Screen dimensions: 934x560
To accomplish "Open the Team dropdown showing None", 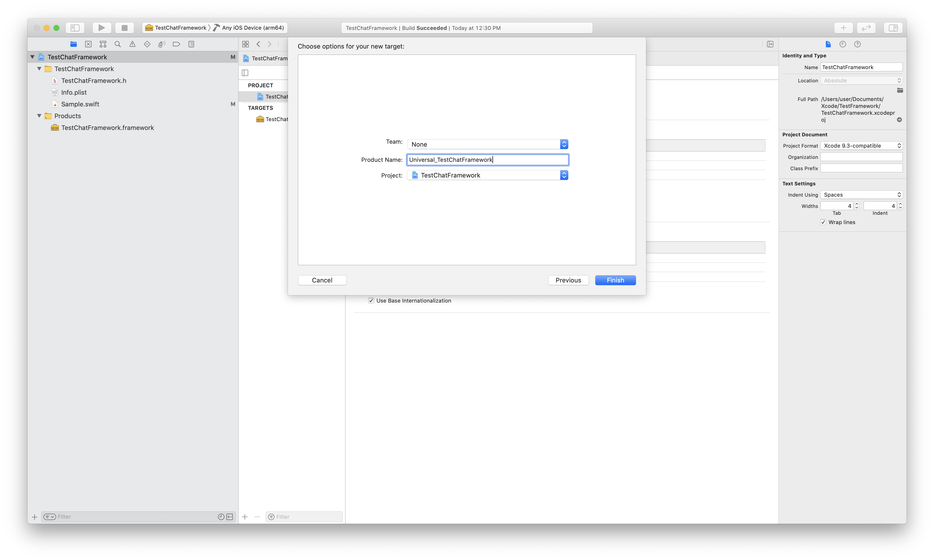I will click(487, 144).
